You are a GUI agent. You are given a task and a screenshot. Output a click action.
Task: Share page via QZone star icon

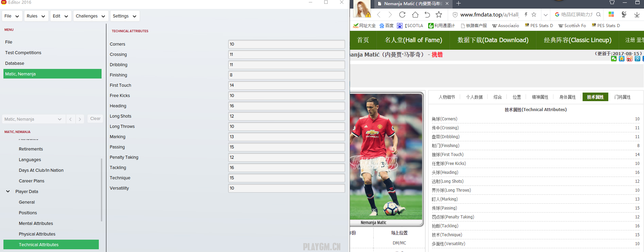(x=622, y=59)
